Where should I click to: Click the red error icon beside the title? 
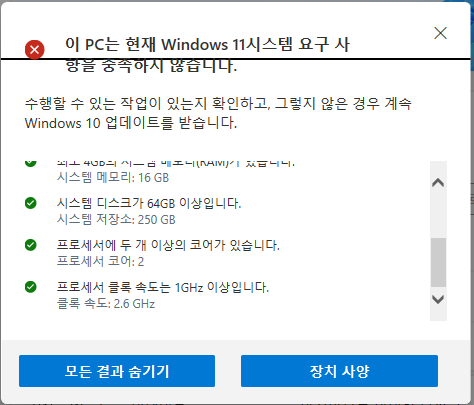tap(35, 50)
